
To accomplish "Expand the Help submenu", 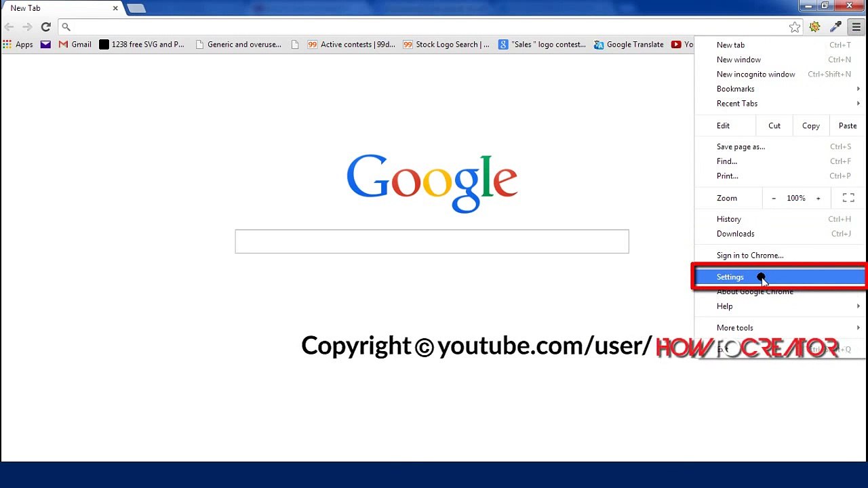I will click(781, 306).
